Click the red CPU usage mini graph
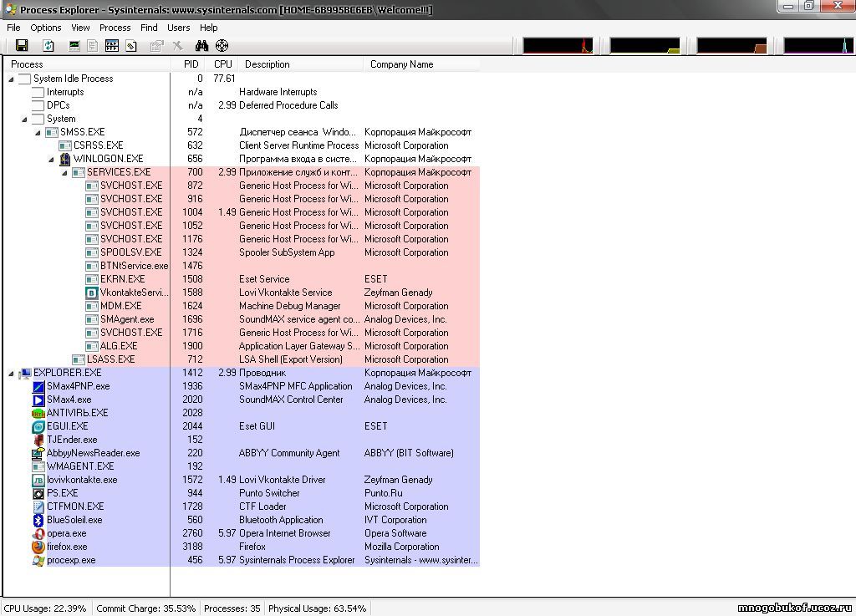 pyautogui.click(x=558, y=45)
